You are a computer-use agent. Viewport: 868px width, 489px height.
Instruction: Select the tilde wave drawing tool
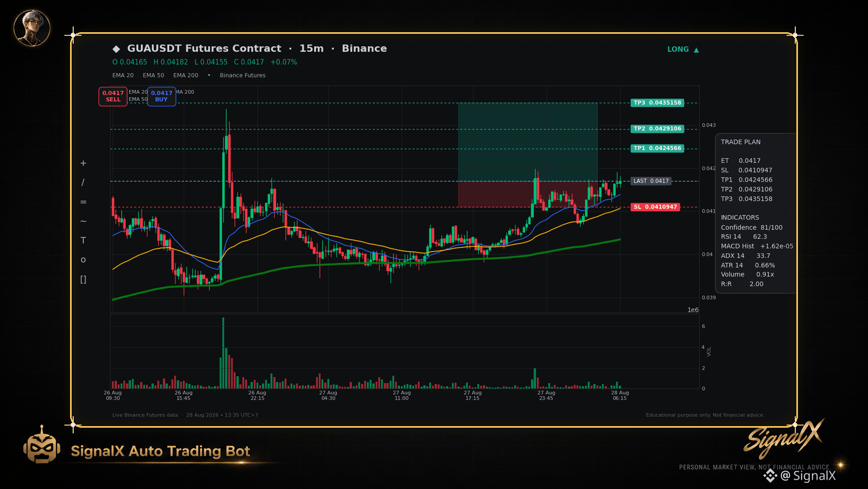point(83,221)
